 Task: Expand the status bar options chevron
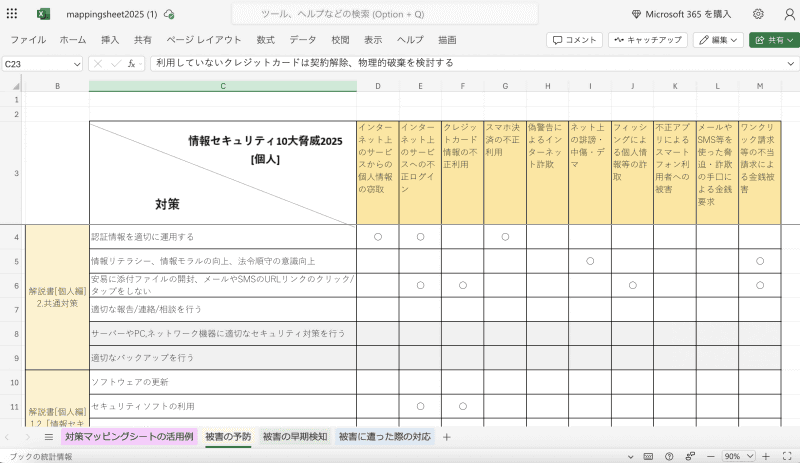[x=631, y=457]
